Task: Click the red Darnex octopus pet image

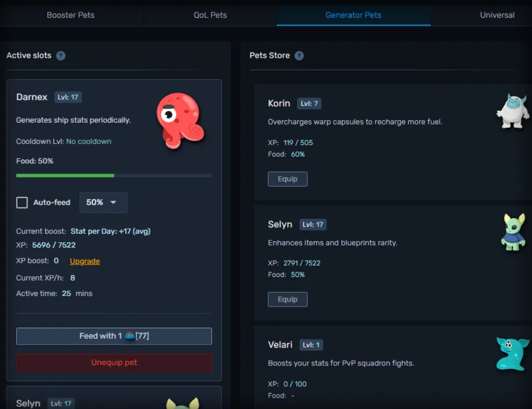Action: (180, 121)
